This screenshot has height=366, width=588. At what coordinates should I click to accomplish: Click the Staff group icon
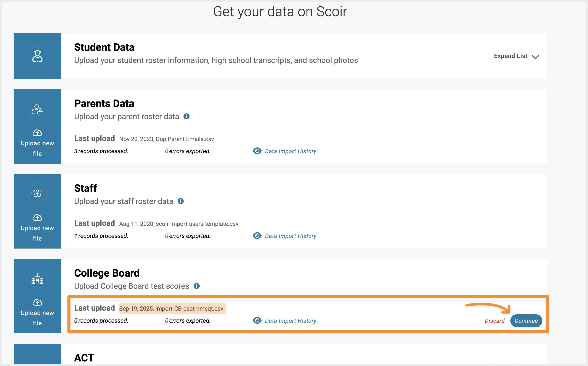click(37, 193)
